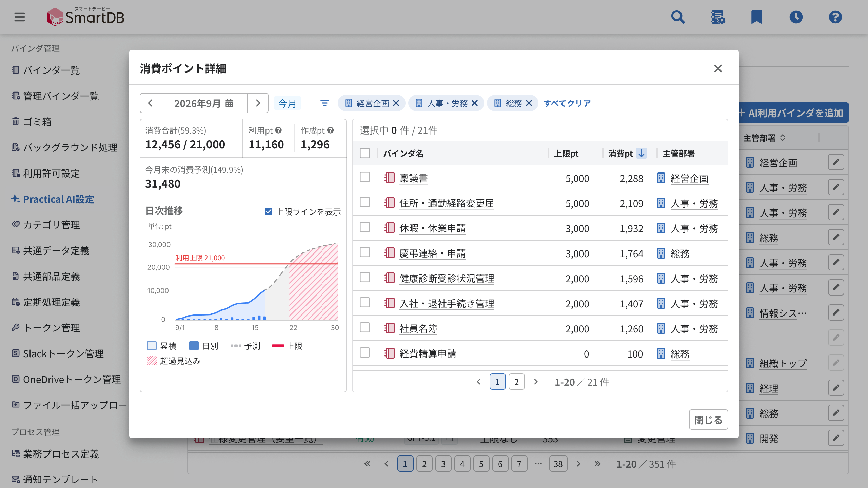Click edit pencil for 開発 row
This screenshot has height=488, width=868.
pos(836,438)
